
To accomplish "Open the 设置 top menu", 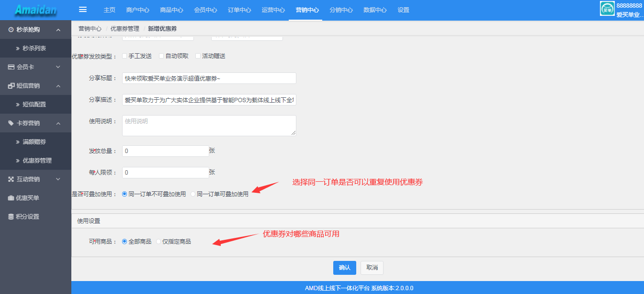I will point(403,10).
